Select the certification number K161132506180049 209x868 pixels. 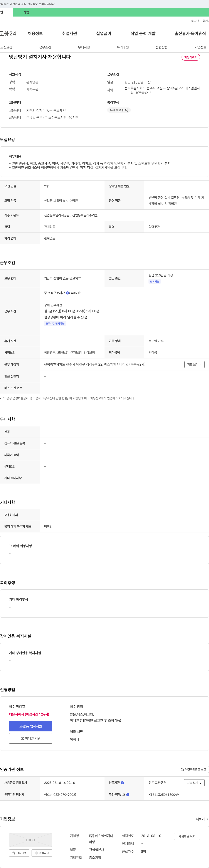tap(163, 794)
